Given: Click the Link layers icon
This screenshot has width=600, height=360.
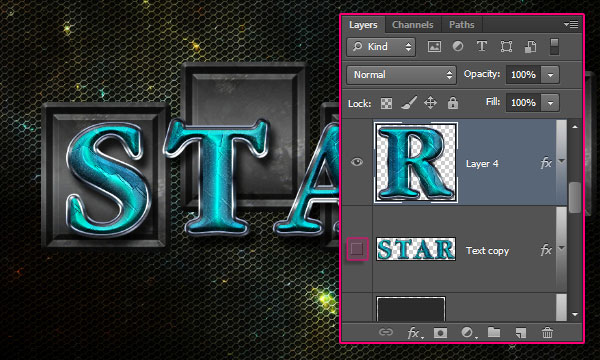Looking at the screenshot, I should (386, 332).
